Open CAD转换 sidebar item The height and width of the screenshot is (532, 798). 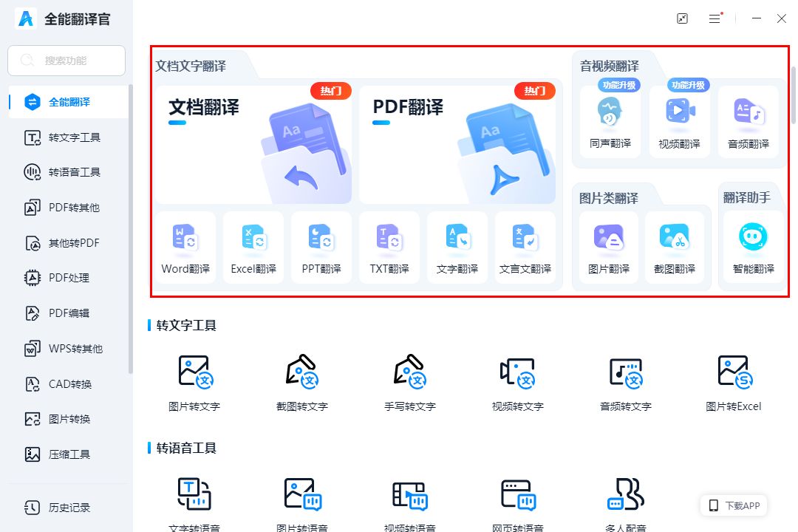(x=68, y=384)
